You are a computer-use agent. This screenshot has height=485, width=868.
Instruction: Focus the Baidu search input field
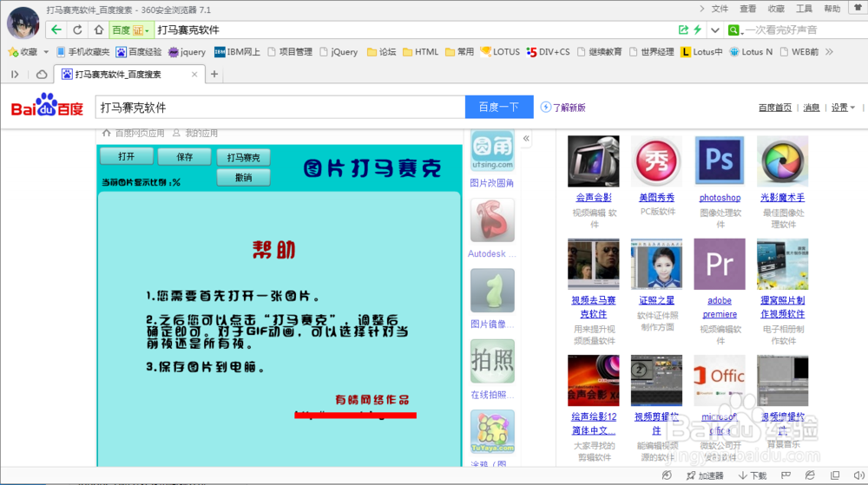[x=280, y=108]
